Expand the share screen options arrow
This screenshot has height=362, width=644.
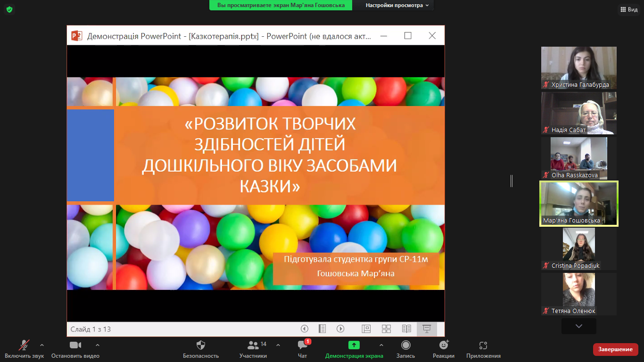tap(381, 345)
